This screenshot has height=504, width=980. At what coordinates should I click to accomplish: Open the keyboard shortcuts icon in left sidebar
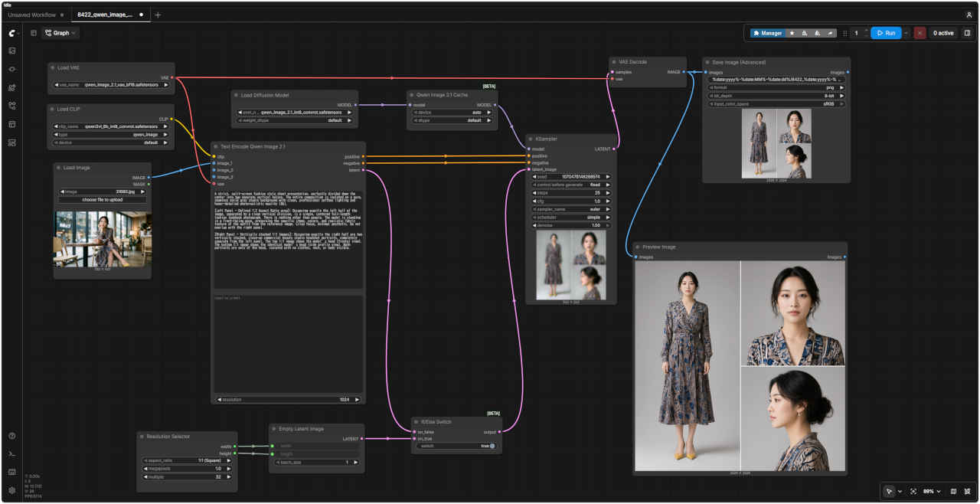[x=12, y=472]
